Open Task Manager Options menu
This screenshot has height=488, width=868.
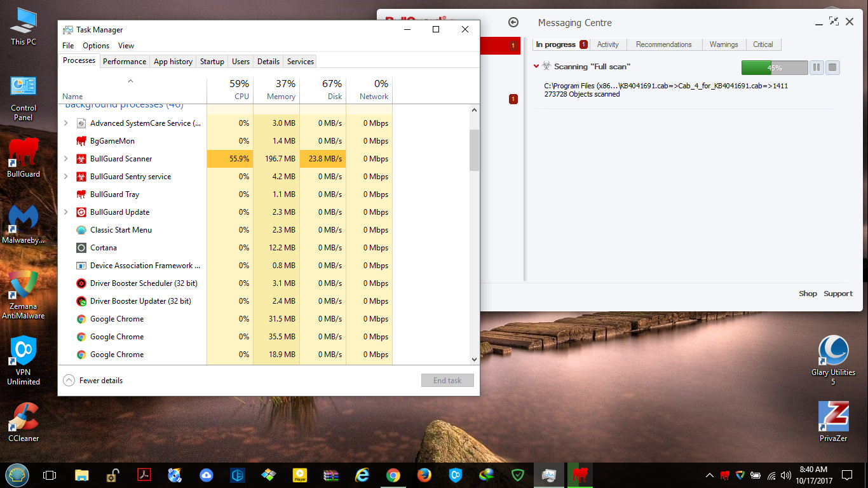pyautogui.click(x=96, y=46)
